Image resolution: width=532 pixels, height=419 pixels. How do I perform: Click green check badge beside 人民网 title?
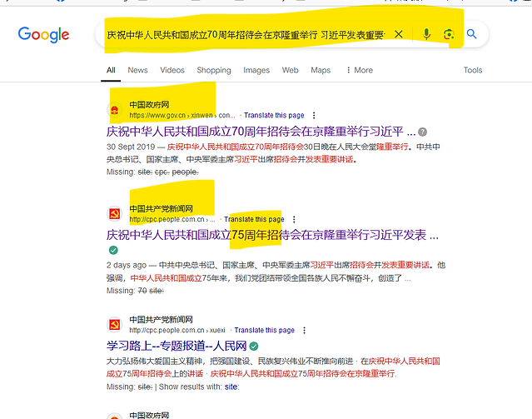click(x=254, y=347)
